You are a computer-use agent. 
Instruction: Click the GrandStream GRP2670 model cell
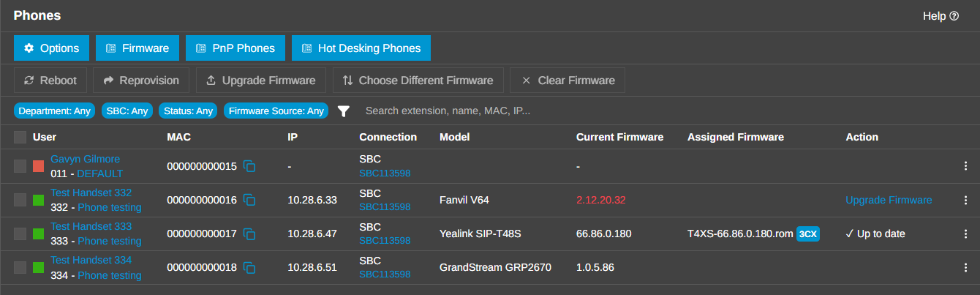click(x=495, y=267)
